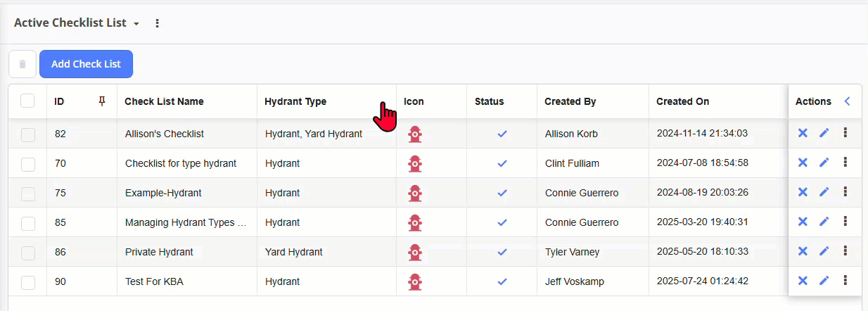Delete Checklist for type hydrant row

click(x=802, y=163)
